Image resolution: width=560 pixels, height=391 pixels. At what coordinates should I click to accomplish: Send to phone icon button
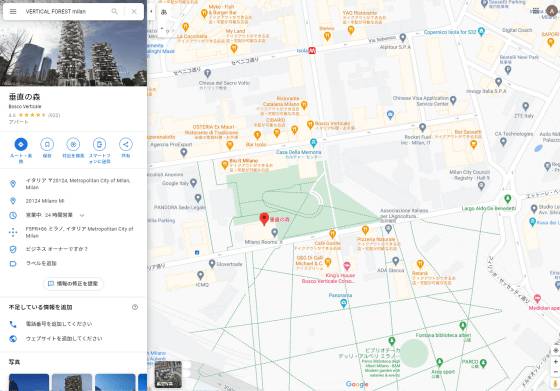click(99, 144)
